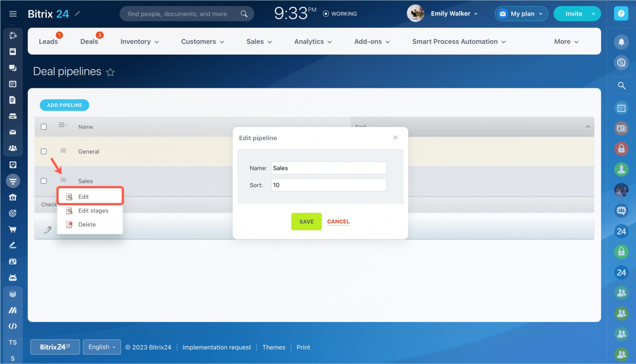The height and width of the screenshot is (364, 636).
Task: Expand the Sales dropdown in top navigation
Action: coord(259,42)
